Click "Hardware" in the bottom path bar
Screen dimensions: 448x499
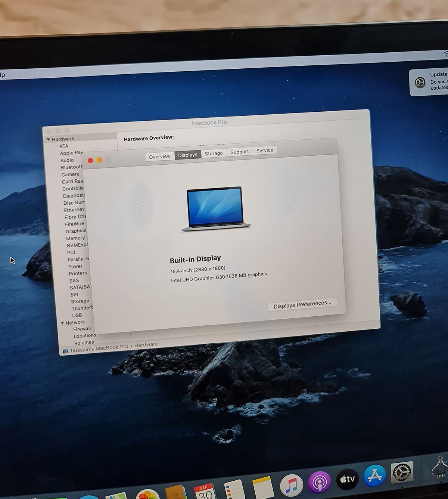146,344
